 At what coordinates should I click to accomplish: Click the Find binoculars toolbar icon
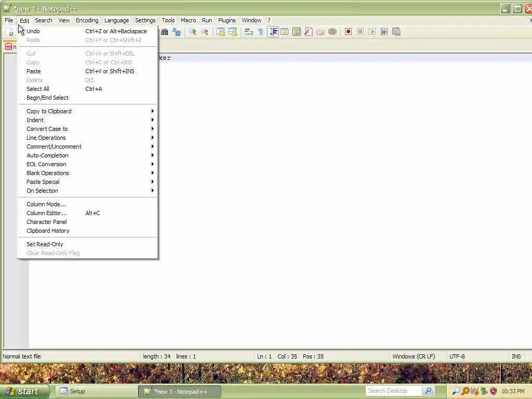click(x=165, y=32)
